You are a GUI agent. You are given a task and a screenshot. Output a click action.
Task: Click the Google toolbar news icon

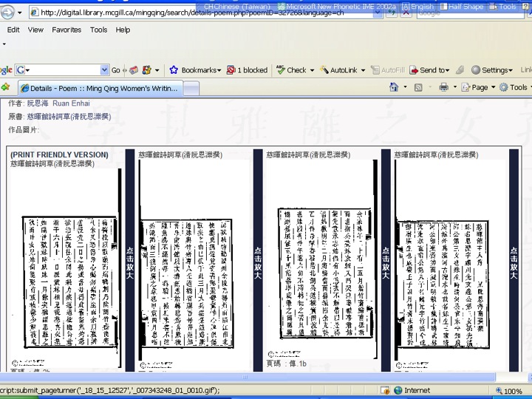coord(134,70)
